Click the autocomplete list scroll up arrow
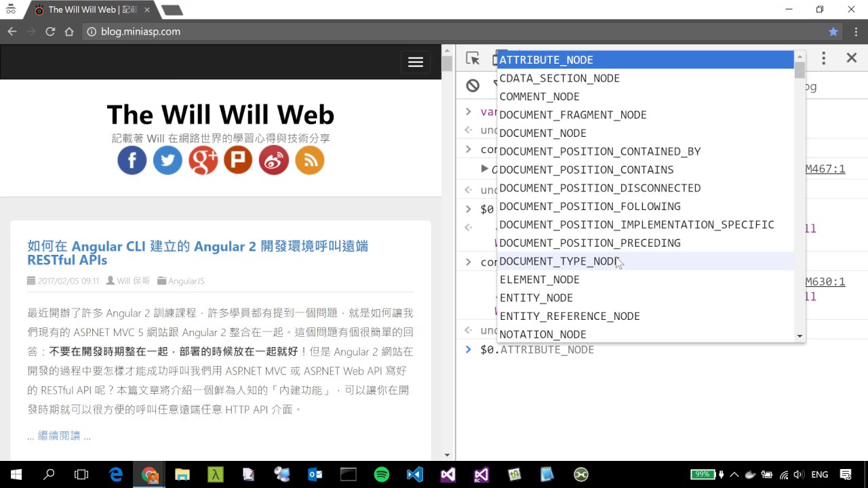 pos(800,57)
